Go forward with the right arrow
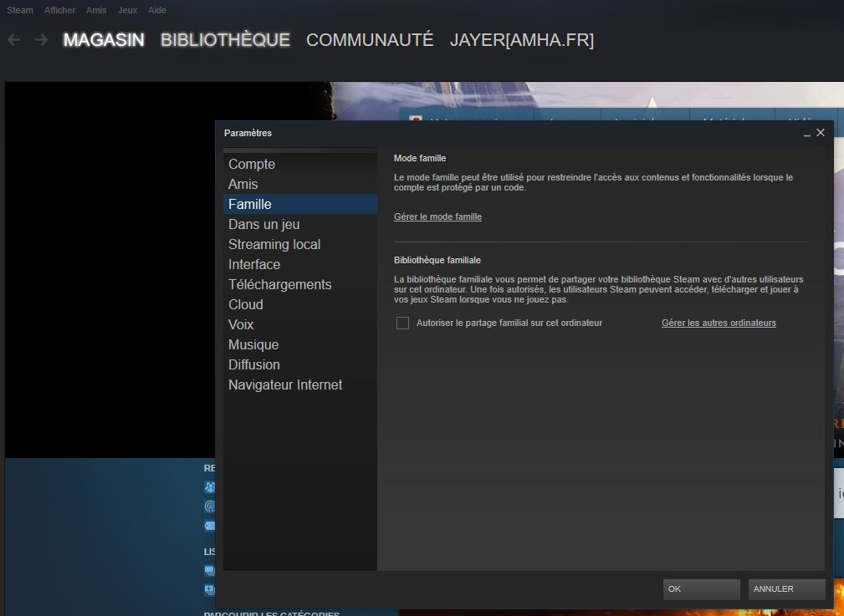Viewport: 844px width, 616px height. click(42, 40)
